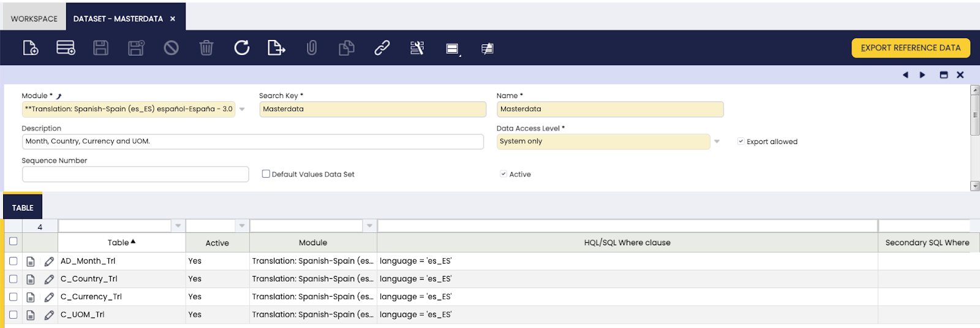Check the C_Country_Trl row checkbox
The image size is (980, 328).
(13, 279)
